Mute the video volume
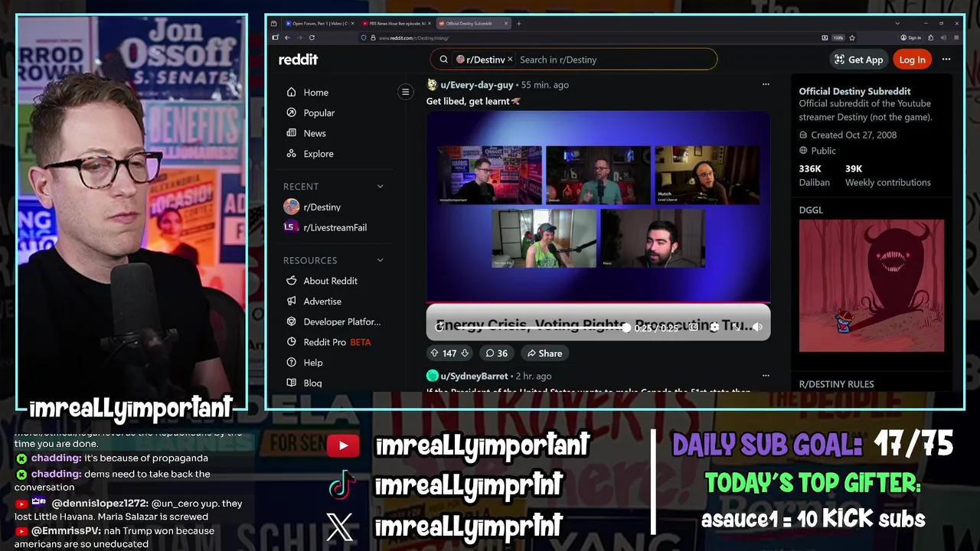Image resolution: width=980 pixels, height=551 pixels. click(x=757, y=328)
